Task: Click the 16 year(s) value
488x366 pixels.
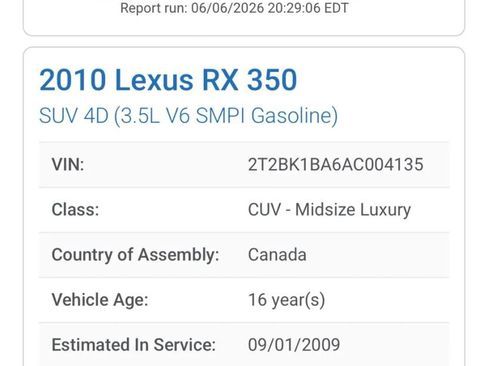Action: pyautogui.click(x=286, y=300)
